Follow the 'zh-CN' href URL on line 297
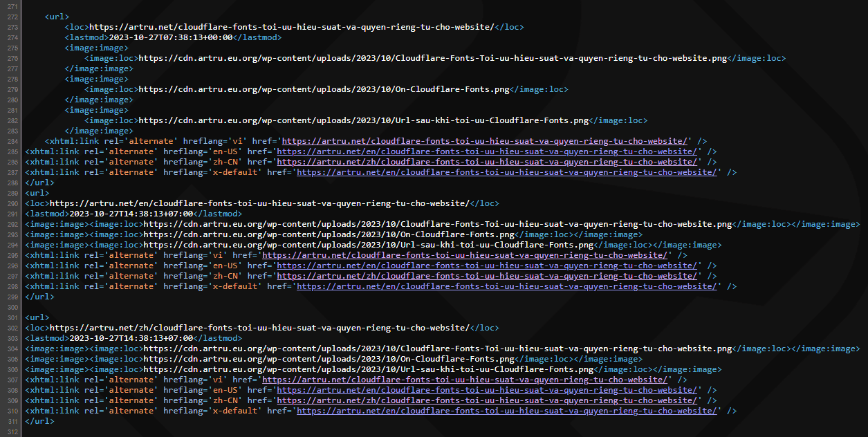The width and height of the screenshot is (868, 437). 486,276
